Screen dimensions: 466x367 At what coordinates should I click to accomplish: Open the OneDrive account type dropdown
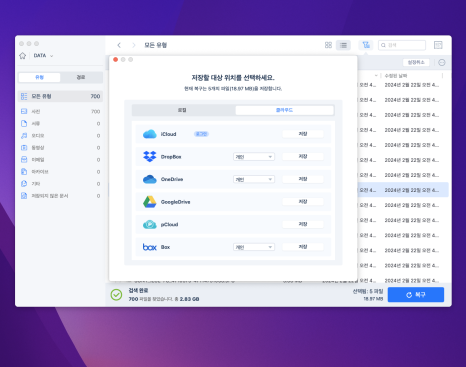click(x=254, y=179)
